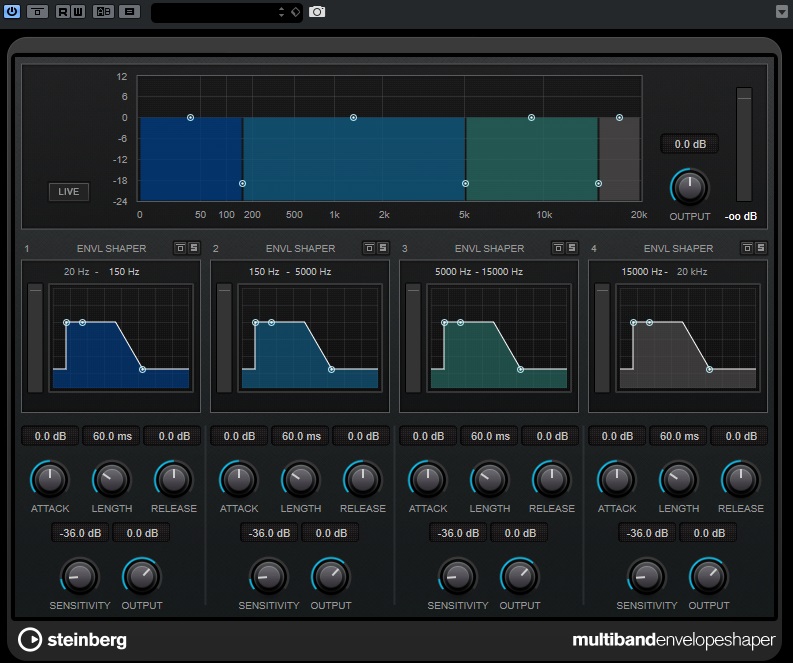Image resolution: width=793 pixels, height=663 pixels.
Task: Click band 4 OUTPUT knob
Action: [x=709, y=576]
